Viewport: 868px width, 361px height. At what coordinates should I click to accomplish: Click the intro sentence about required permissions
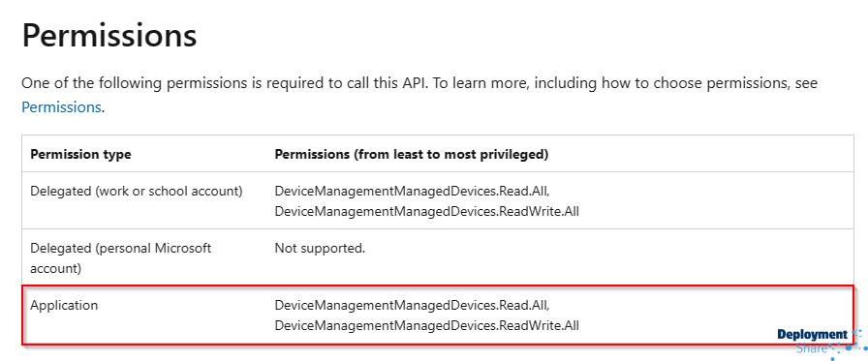point(419,95)
